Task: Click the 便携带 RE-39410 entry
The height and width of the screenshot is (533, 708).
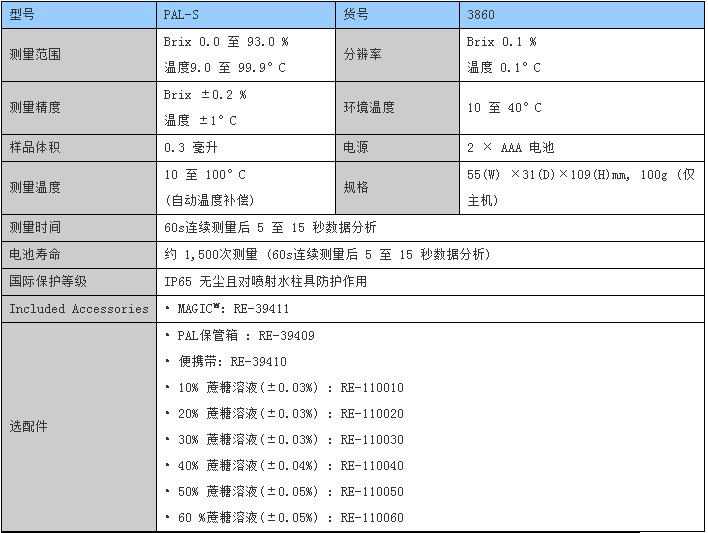Action: [x=226, y=362]
